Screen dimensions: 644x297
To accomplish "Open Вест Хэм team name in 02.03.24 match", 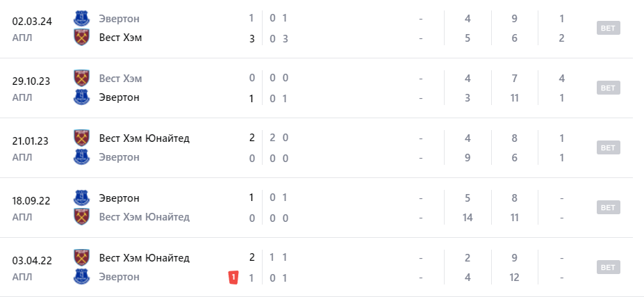I will [x=120, y=38].
